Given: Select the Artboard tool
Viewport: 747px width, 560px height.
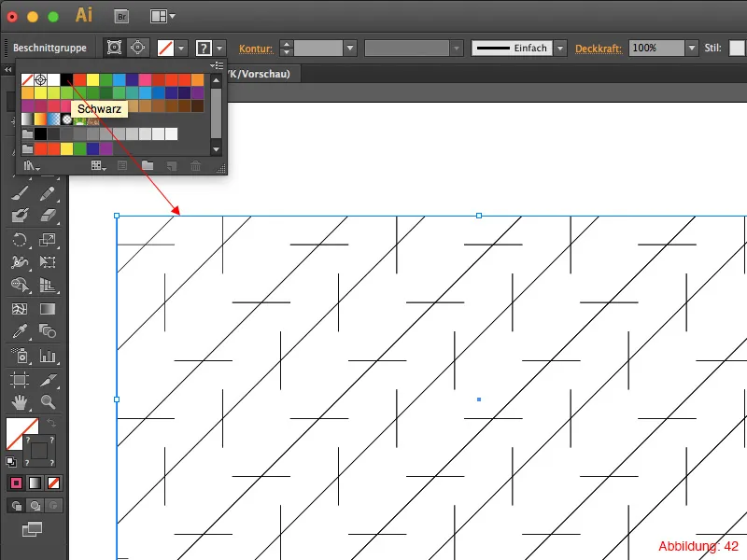Looking at the screenshot, I should pyautogui.click(x=20, y=380).
